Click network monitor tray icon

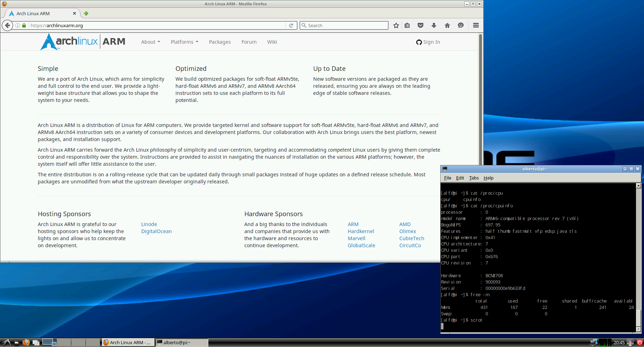click(x=594, y=342)
